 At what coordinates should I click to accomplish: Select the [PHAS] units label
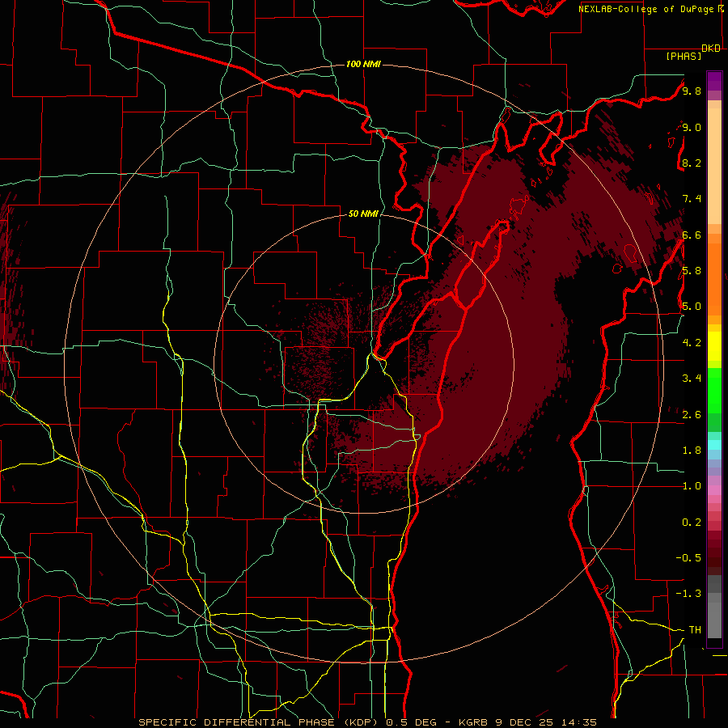(x=684, y=57)
